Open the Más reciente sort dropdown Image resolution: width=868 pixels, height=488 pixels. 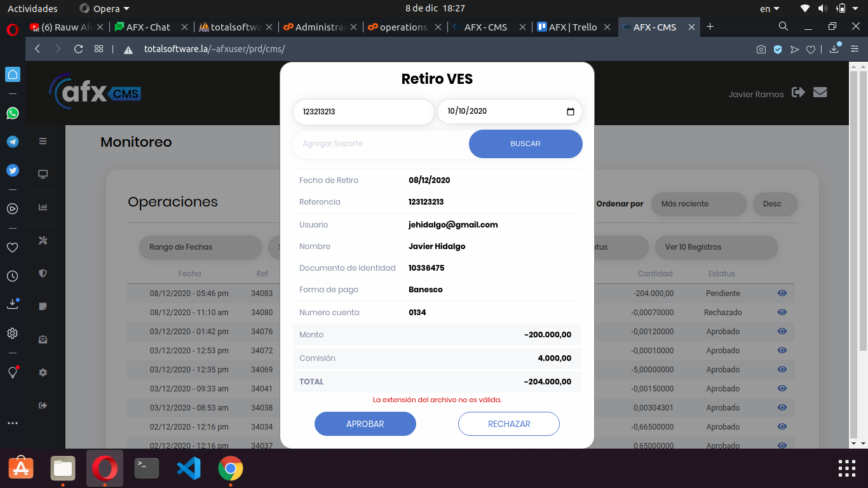[698, 204]
